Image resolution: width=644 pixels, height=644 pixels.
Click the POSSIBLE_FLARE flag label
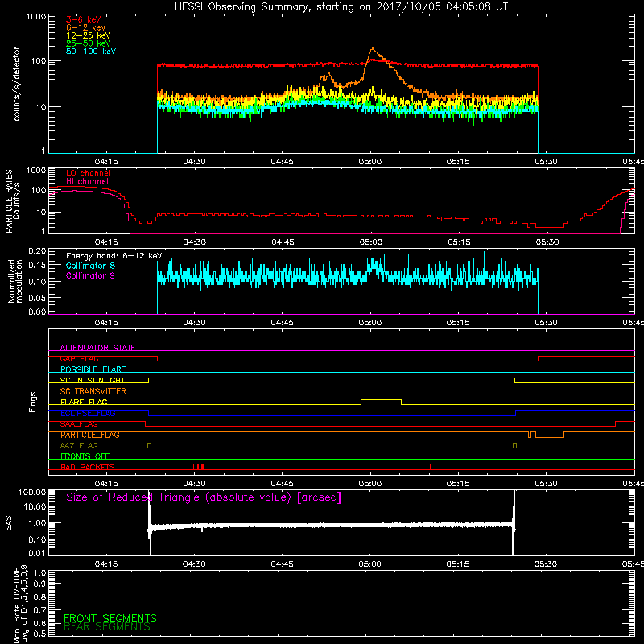pos(93,369)
